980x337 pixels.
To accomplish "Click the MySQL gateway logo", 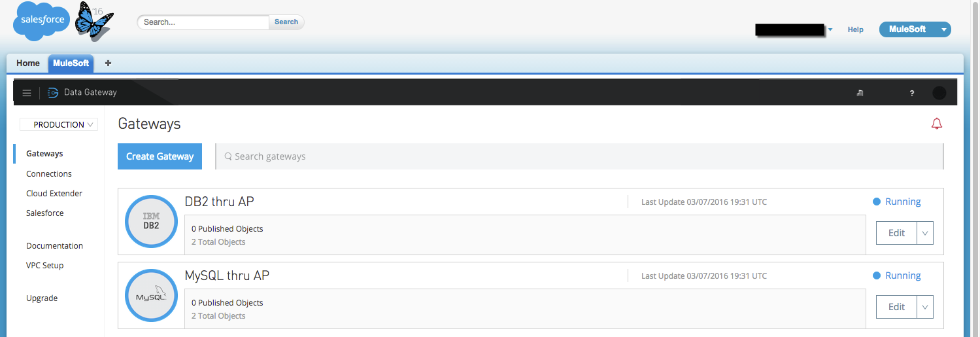I will point(151,295).
